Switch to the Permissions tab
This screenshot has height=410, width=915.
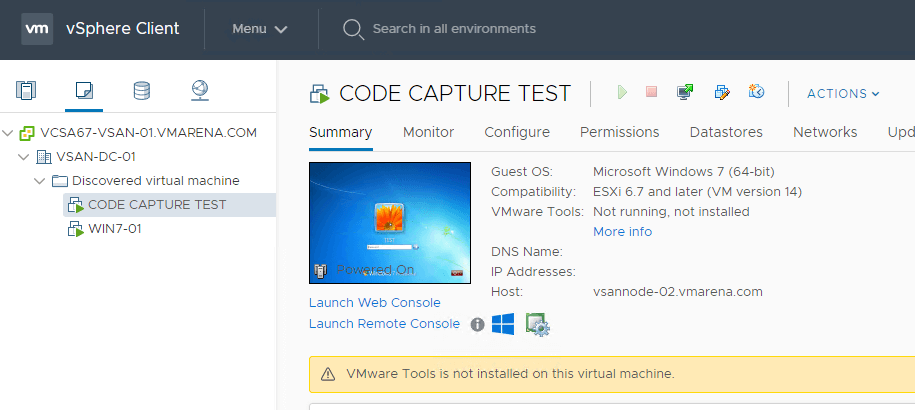click(x=619, y=132)
